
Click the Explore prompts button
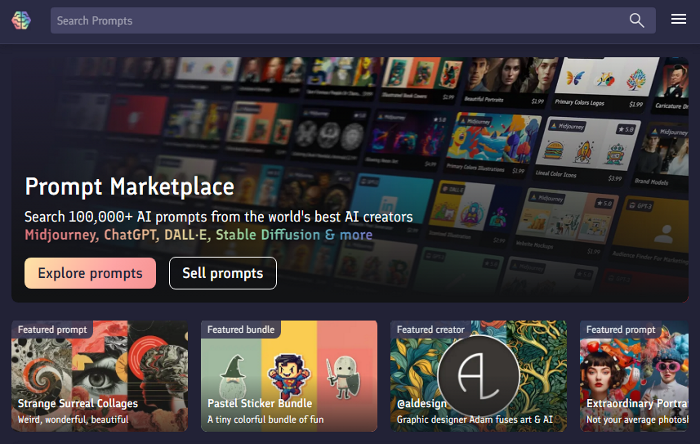pos(90,273)
